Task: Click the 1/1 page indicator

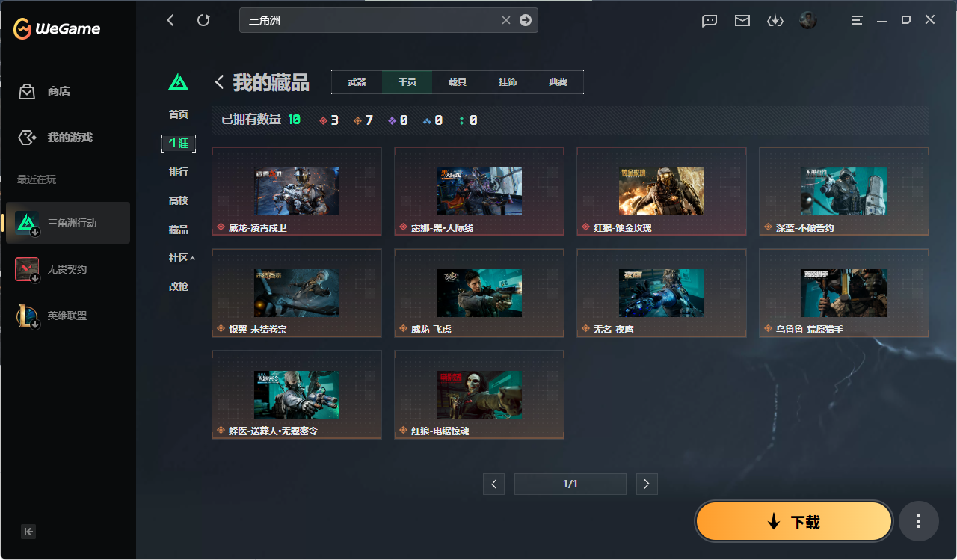Action: (570, 484)
